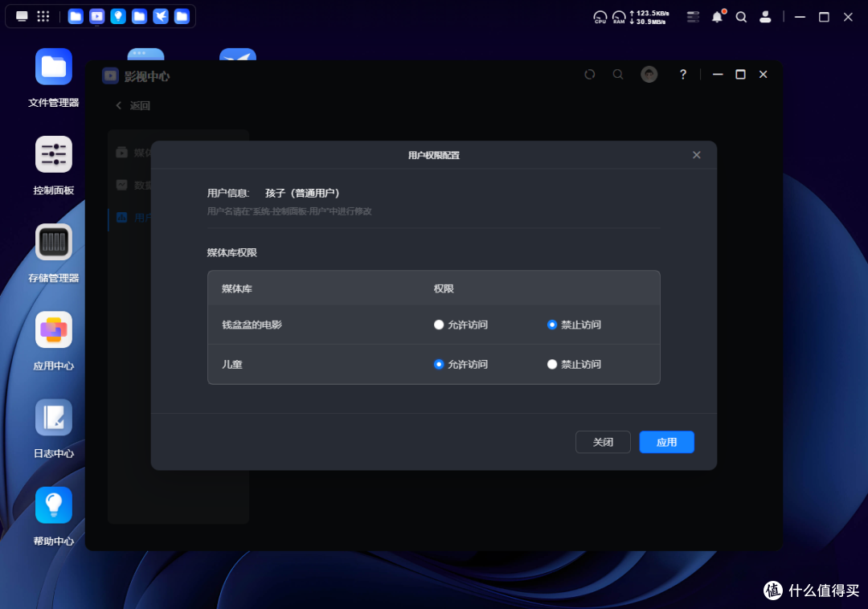Click the 媒体库权限 section heading

coord(232,253)
